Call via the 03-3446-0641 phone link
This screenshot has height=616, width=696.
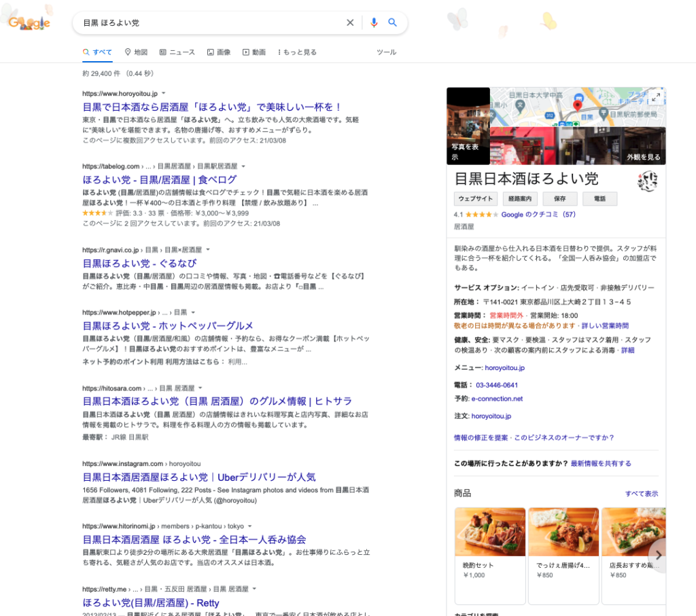click(497, 385)
